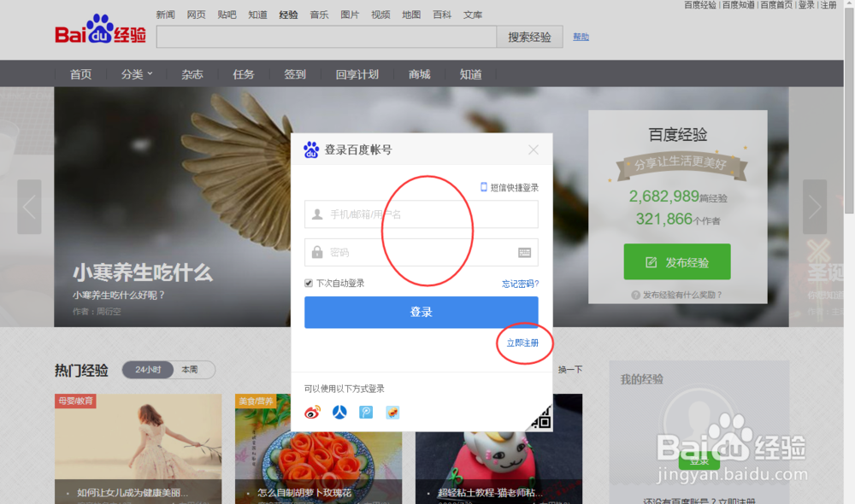The image size is (855, 504).
Task: Expand the 分类 dropdown in nav bar
Action: [136, 74]
